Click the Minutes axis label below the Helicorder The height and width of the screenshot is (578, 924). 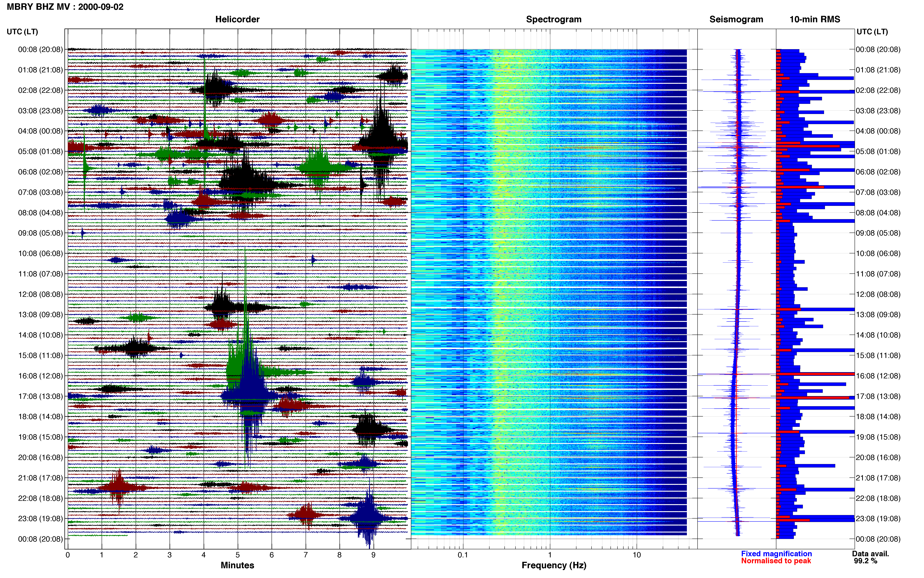coord(237,565)
